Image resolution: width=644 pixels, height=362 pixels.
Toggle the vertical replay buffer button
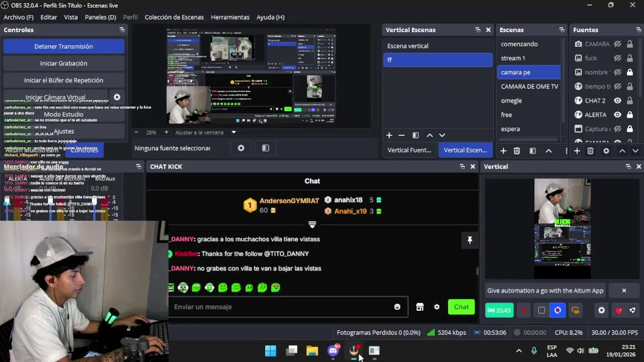pos(558,310)
